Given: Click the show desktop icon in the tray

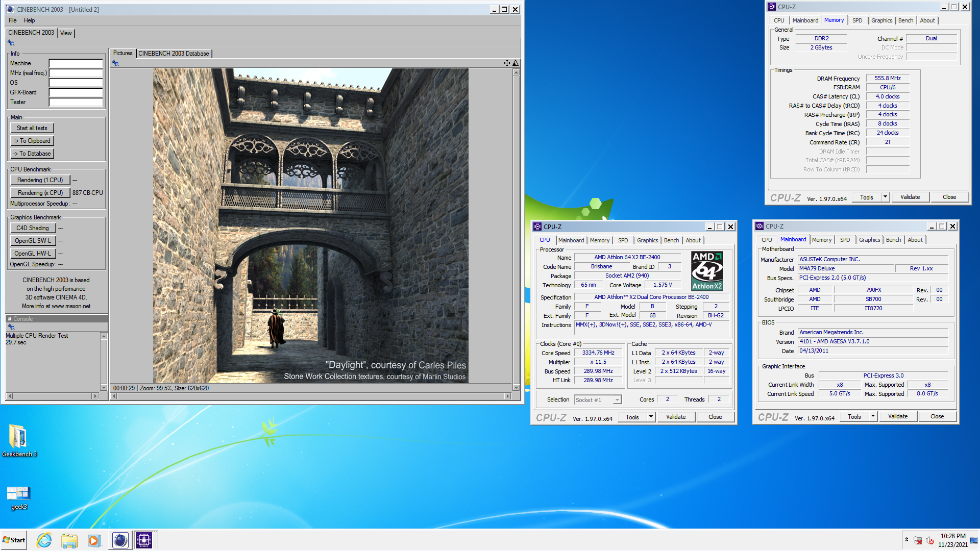Looking at the screenshot, I should pyautogui.click(x=974, y=540).
